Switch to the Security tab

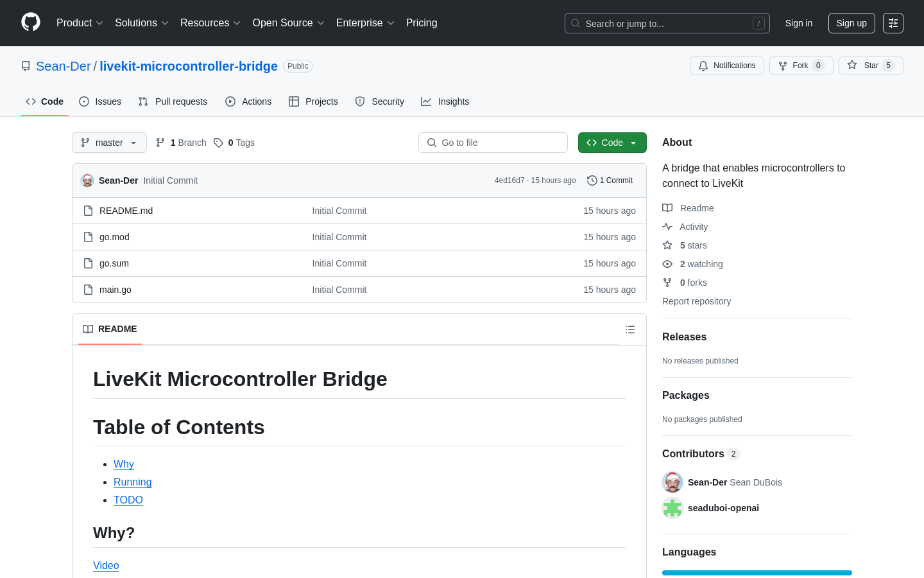[x=380, y=101]
